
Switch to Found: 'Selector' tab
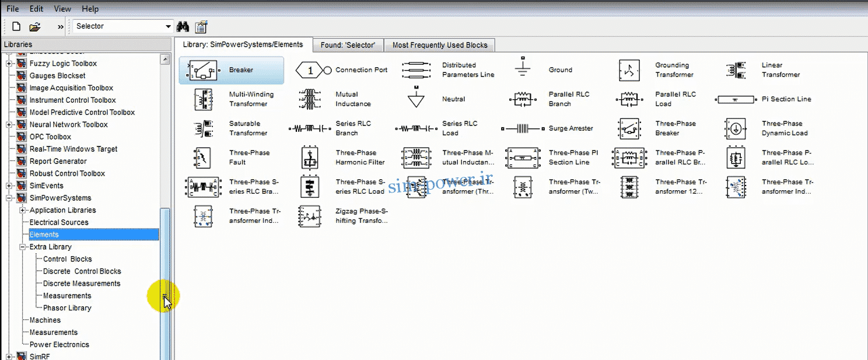click(x=348, y=45)
